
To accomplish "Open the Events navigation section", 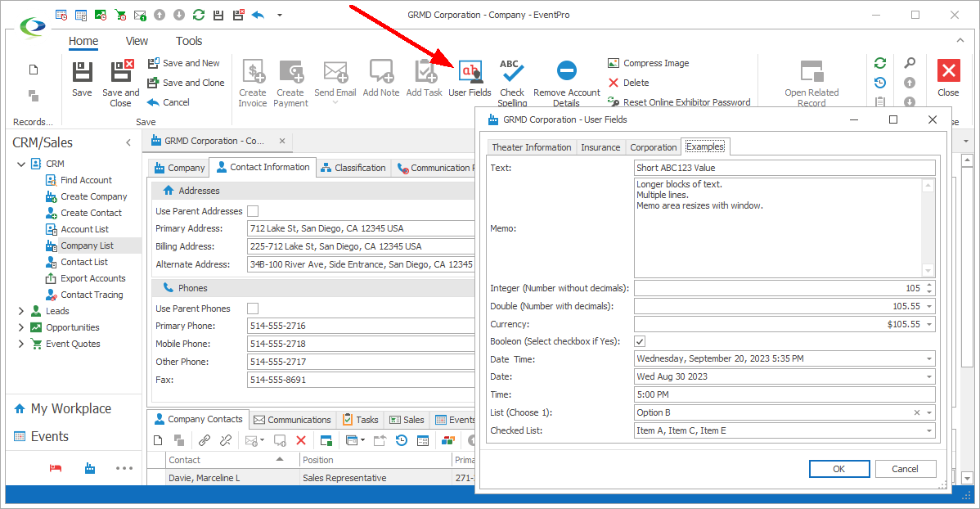I will click(41, 436).
